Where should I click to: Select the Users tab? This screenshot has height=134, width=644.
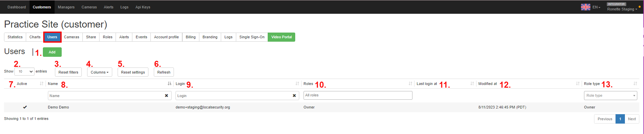52,37
